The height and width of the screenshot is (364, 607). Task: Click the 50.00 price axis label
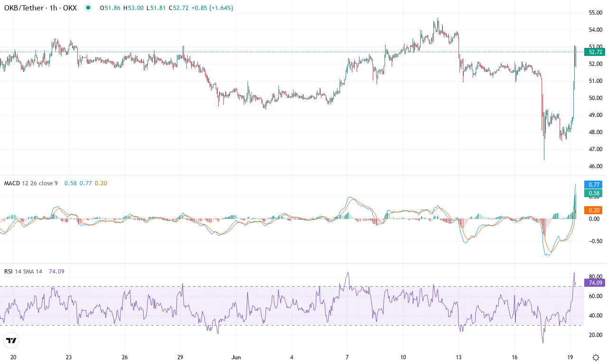point(595,98)
